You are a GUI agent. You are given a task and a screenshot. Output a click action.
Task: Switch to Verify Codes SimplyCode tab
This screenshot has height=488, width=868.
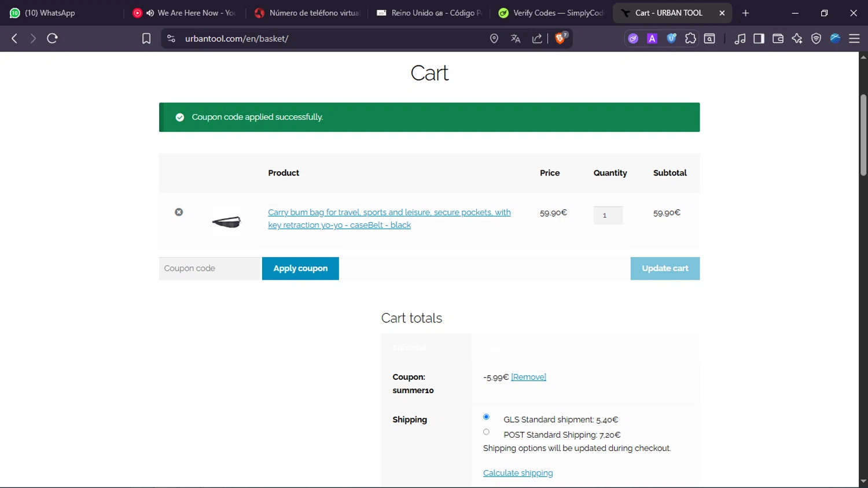(551, 13)
